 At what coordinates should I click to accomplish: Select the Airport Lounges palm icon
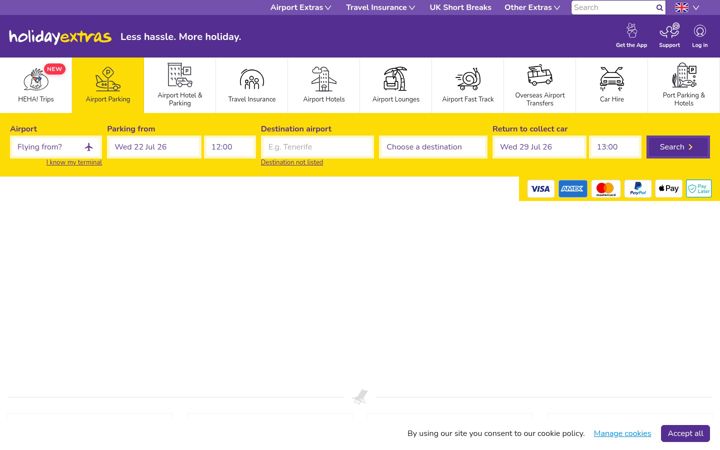pyautogui.click(x=396, y=79)
